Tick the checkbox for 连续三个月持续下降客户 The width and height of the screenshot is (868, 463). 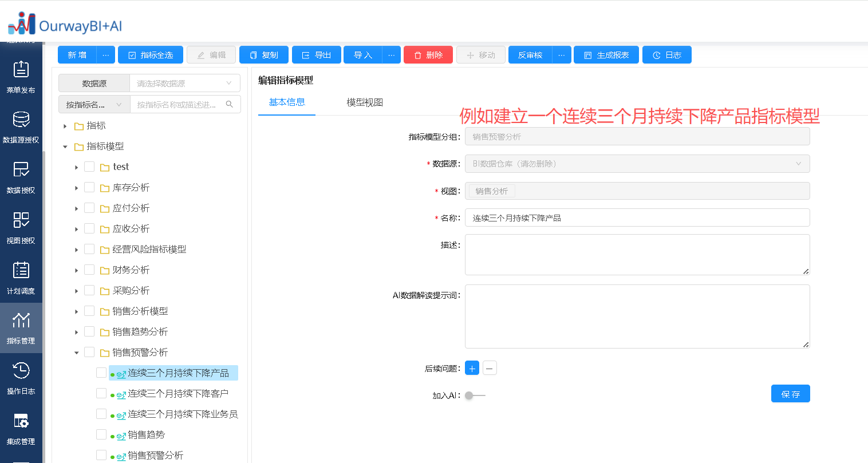[101, 393]
